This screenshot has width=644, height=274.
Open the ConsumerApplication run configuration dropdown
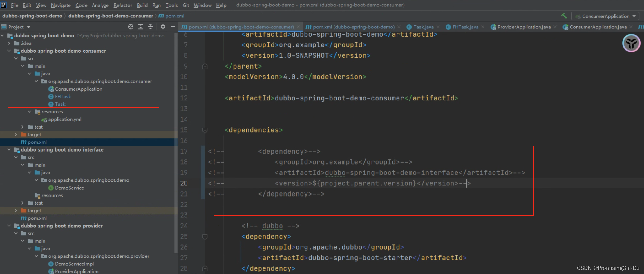605,16
